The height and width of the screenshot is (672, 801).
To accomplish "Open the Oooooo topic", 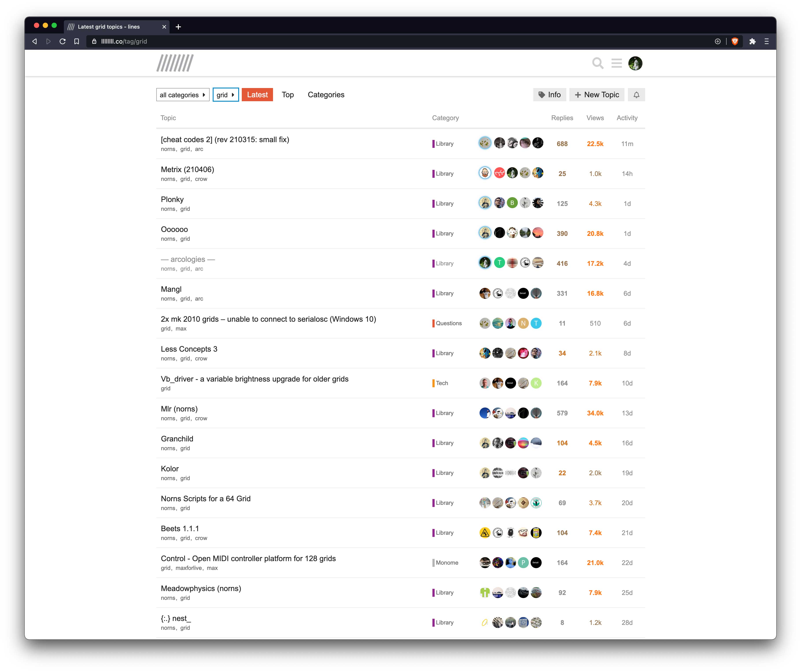I will tap(174, 230).
